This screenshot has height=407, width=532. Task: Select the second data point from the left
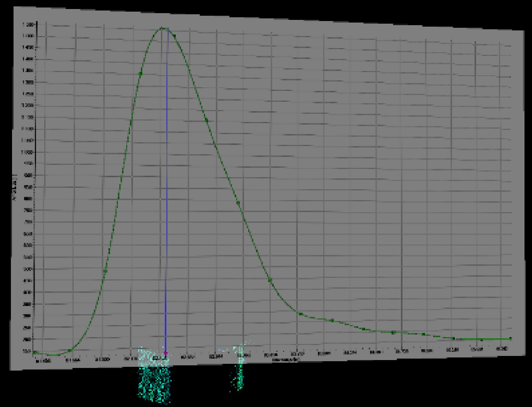[70, 350]
